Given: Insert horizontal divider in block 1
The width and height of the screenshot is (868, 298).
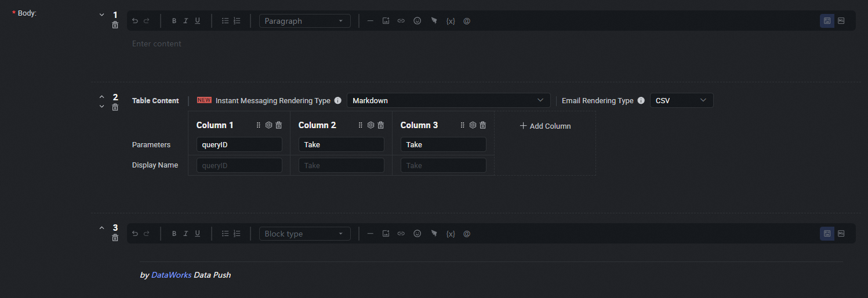Looking at the screenshot, I should (x=371, y=21).
